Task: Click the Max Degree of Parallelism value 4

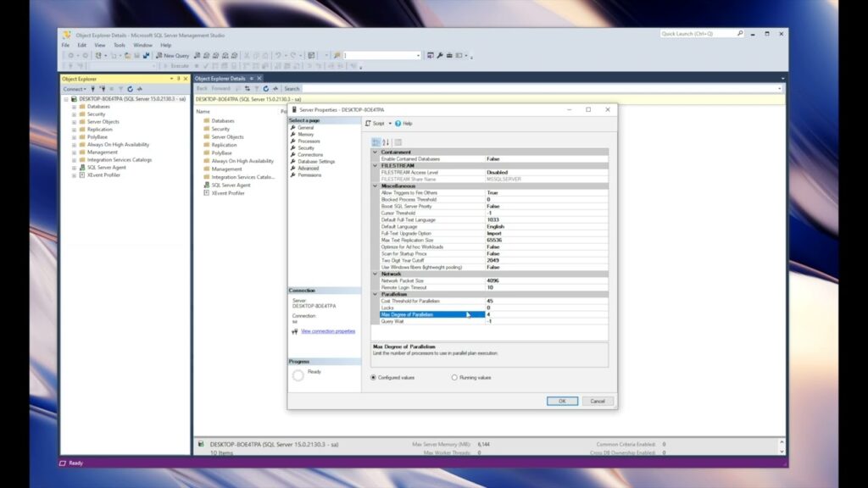Action: 547,314
